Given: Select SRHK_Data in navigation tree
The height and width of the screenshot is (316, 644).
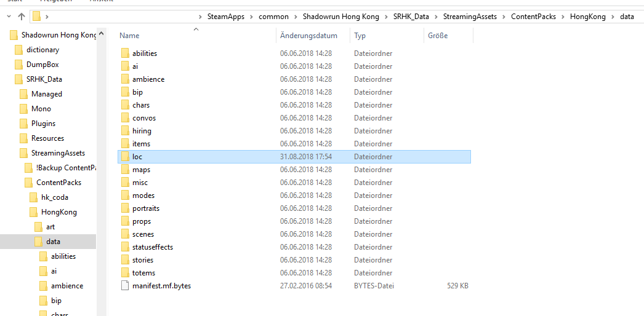Looking at the screenshot, I should [44, 79].
